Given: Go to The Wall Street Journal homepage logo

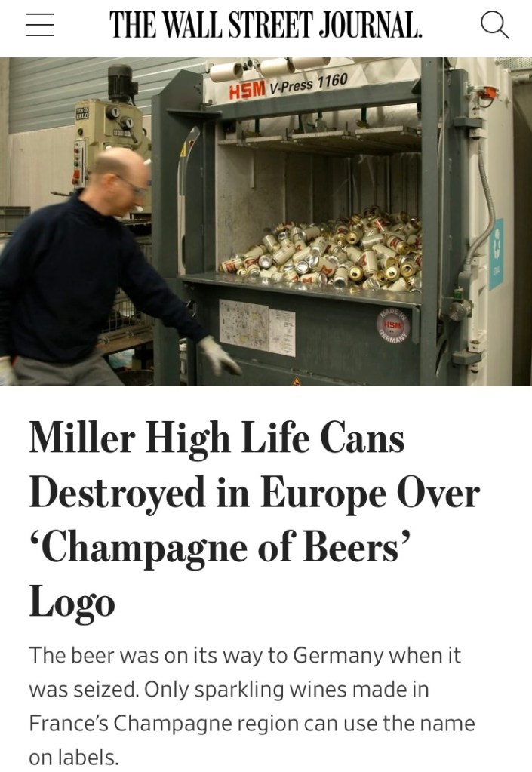Looking at the screenshot, I should click(266, 25).
